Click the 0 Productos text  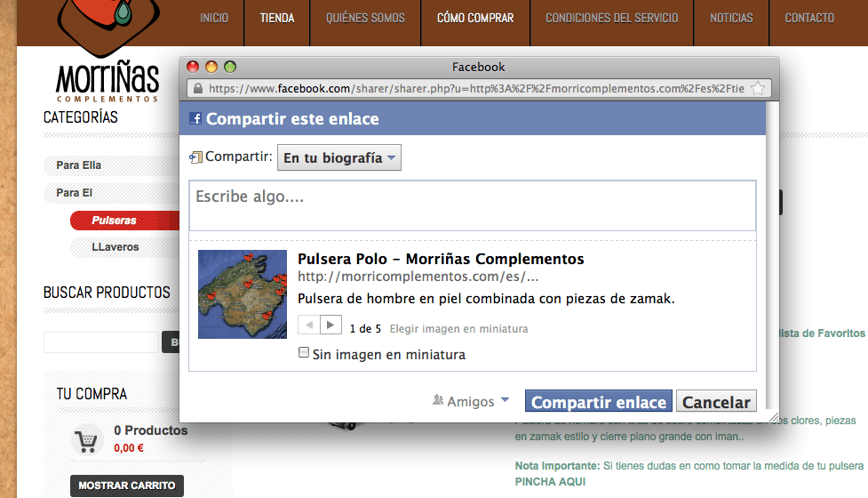150,430
